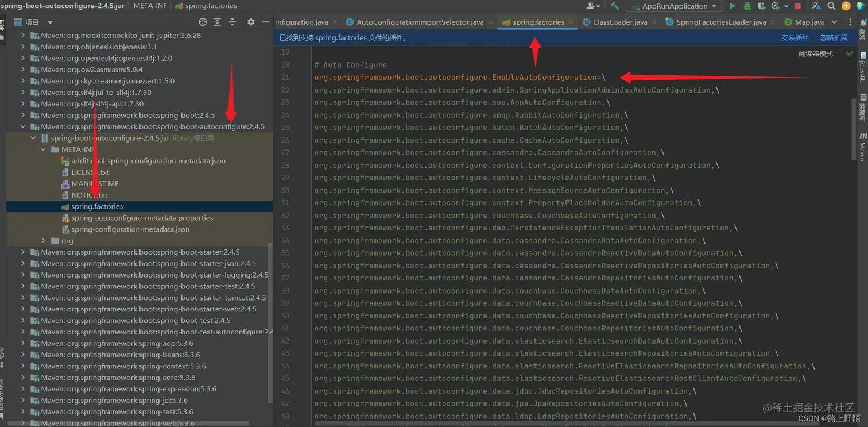Image resolution: width=868 pixels, height=427 pixels.
Task: Select Maven spring-boot-starter-tomcat:2.4.5 row
Action: pyautogui.click(x=139, y=298)
